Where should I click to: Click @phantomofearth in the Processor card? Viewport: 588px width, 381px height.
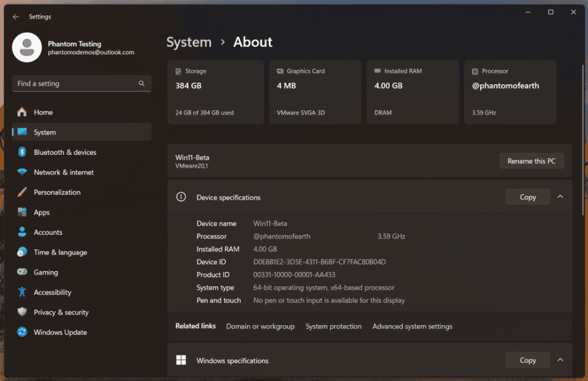pos(505,86)
